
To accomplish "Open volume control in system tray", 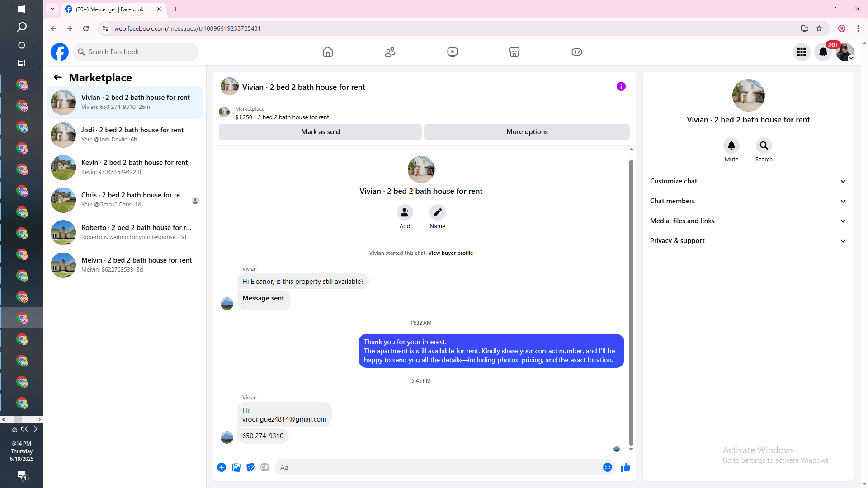I will coord(25,429).
